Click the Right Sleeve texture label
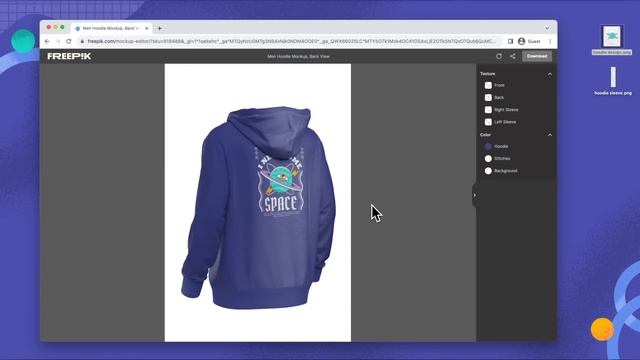Image resolution: width=640 pixels, height=360 pixels. coord(506,110)
